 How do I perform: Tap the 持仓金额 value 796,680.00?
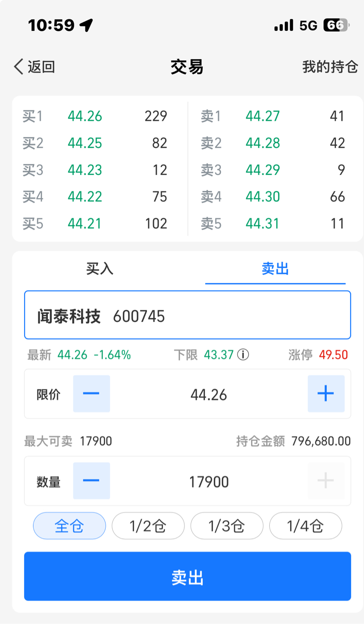pyautogui.click(x=321, y=441)
